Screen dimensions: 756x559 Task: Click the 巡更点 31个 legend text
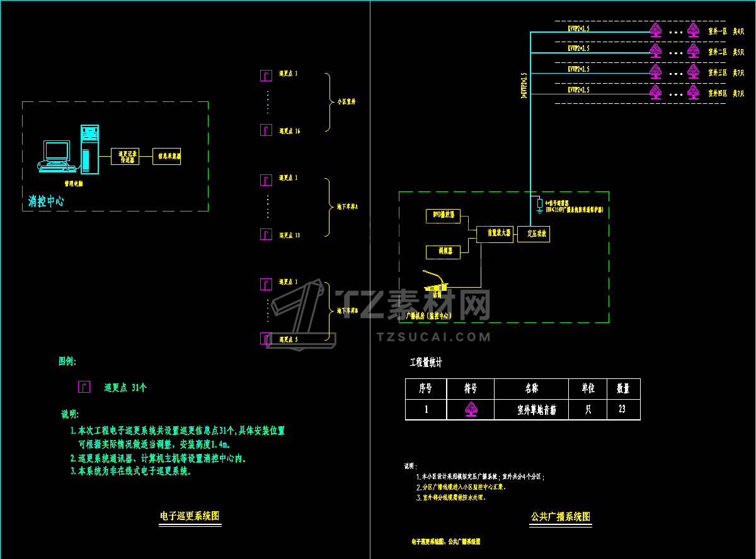[x=125, y=388]
